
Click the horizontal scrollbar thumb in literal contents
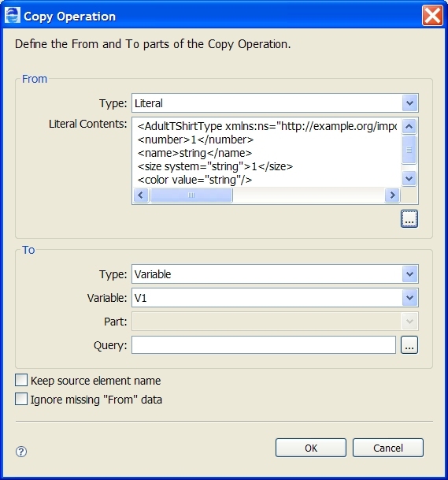(x=191, y=195)
